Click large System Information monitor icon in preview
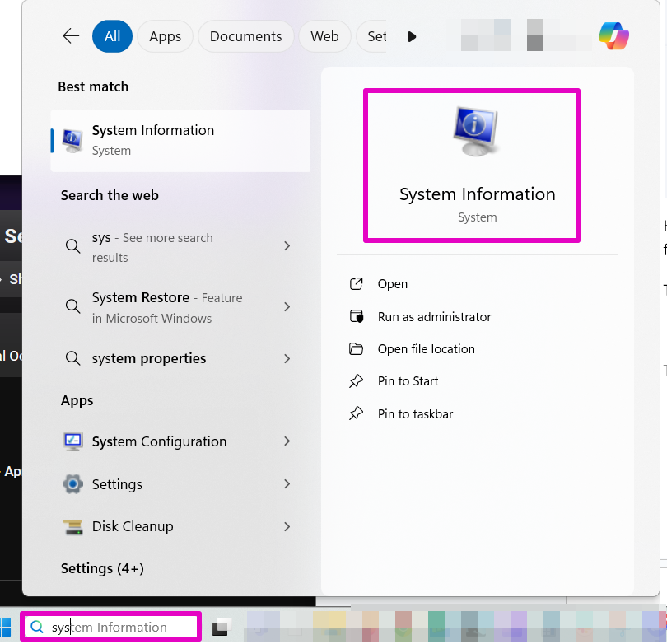Image resolution: width=667 pixels, height=644 pixels. click(476, 132)
